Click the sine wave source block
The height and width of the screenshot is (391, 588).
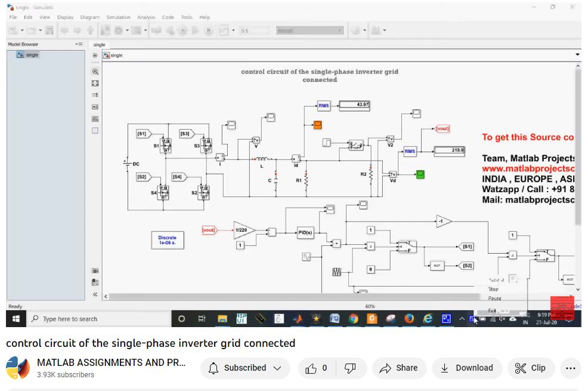pos(307,257)
